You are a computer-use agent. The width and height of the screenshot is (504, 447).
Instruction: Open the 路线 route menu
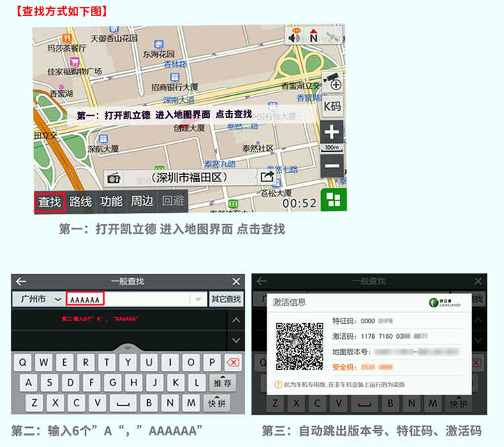click(x=81, y=202)
